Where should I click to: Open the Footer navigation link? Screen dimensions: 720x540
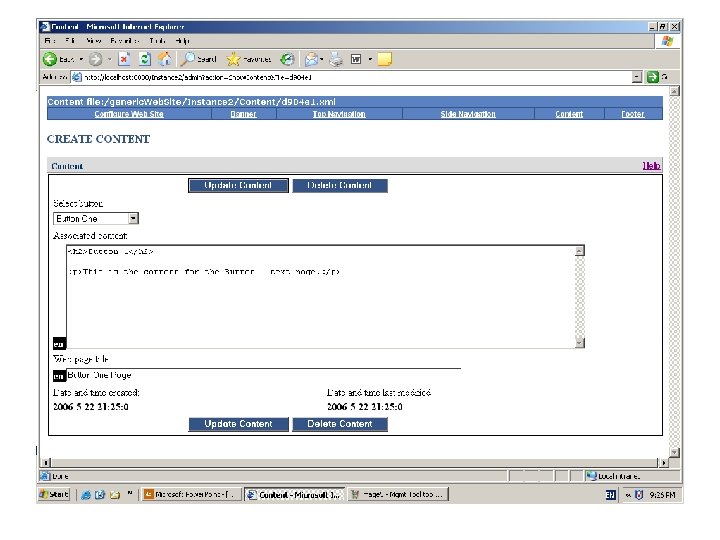click(x=633, y=114)
